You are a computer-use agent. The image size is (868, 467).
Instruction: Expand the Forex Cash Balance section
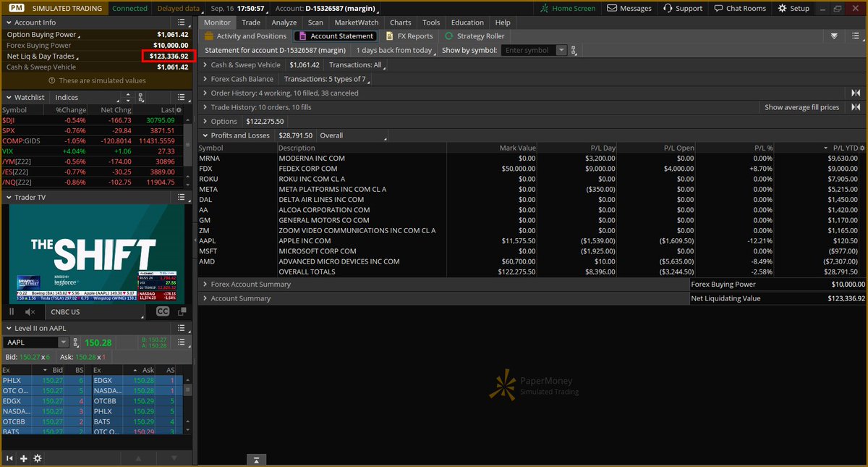point(205,79)
